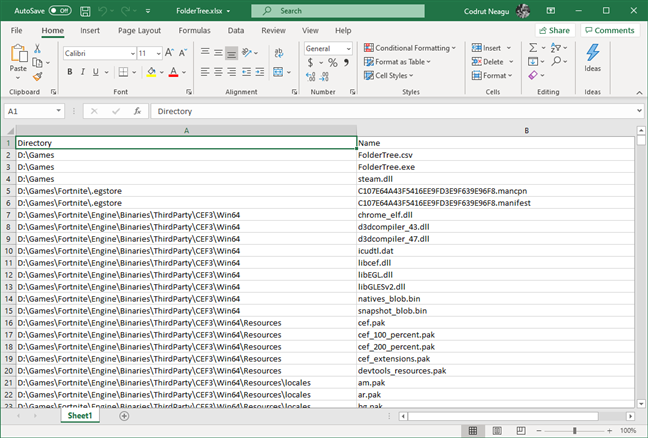Viewport: 648px width, 438px height.
Task: Add a new sheet with plus button
Action: click(x=124, y=416)
